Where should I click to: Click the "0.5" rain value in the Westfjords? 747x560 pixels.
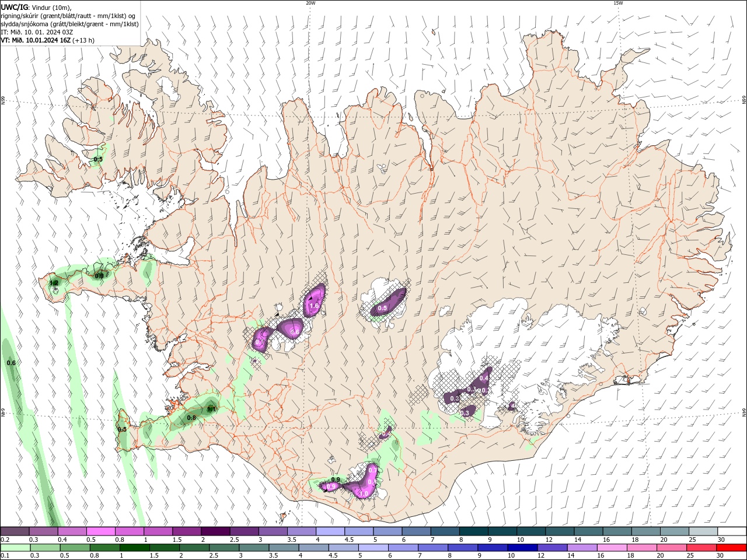[98, 159]
